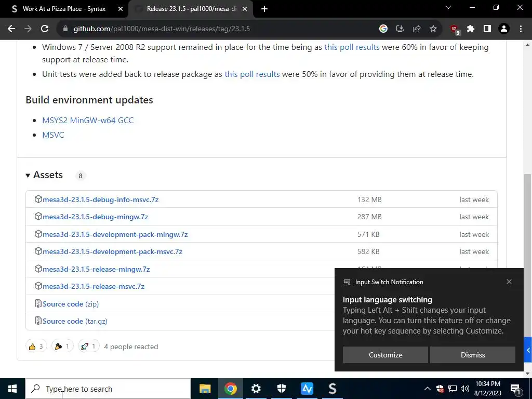Dismiss the input language notification
This screenshot has width=532, height=399.
click(473, 355)
